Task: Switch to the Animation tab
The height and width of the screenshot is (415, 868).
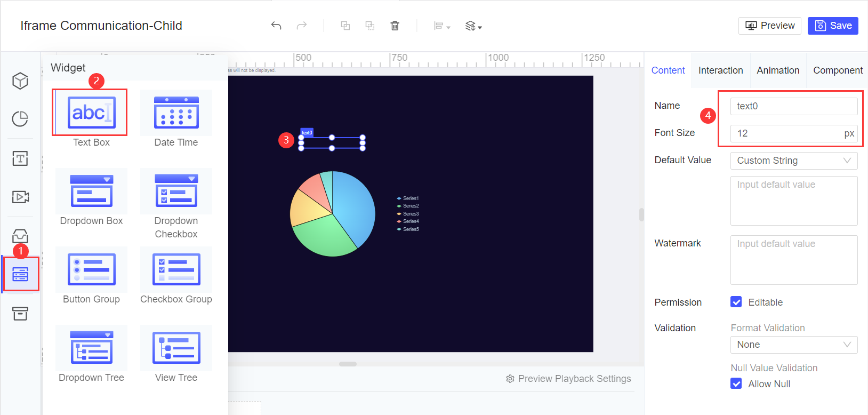Action: pos(778,70)
